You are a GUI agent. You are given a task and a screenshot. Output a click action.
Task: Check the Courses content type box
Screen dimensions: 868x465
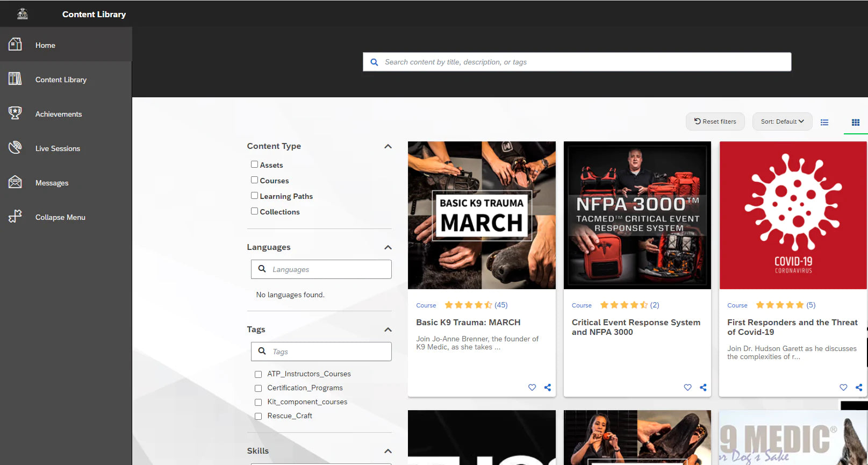pos(254,180)
